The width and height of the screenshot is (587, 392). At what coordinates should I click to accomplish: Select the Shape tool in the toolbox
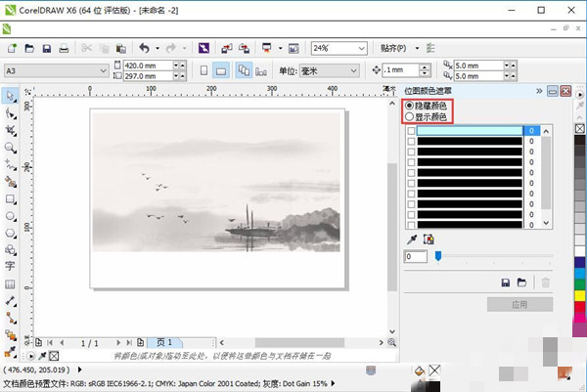10,113
